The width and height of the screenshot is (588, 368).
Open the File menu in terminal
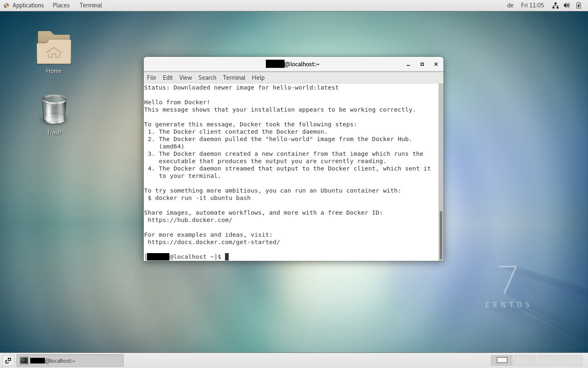(151, 78)
